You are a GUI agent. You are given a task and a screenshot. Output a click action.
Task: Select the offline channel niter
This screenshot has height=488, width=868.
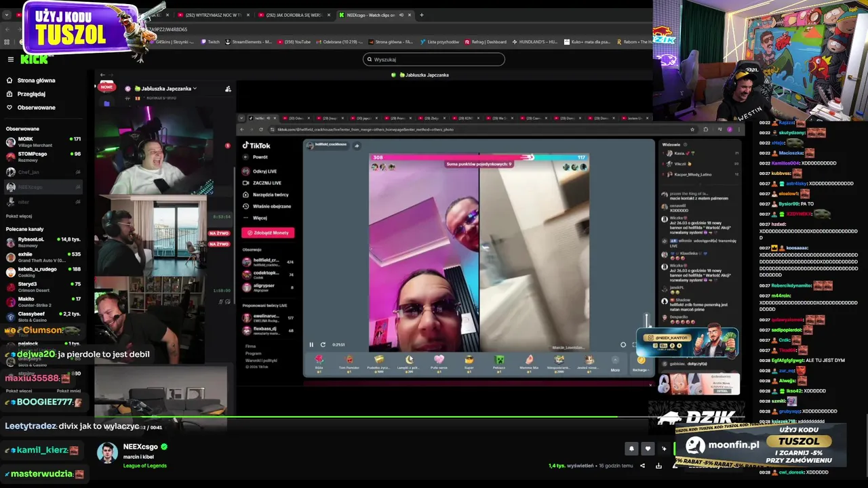[x=42, y=202]
